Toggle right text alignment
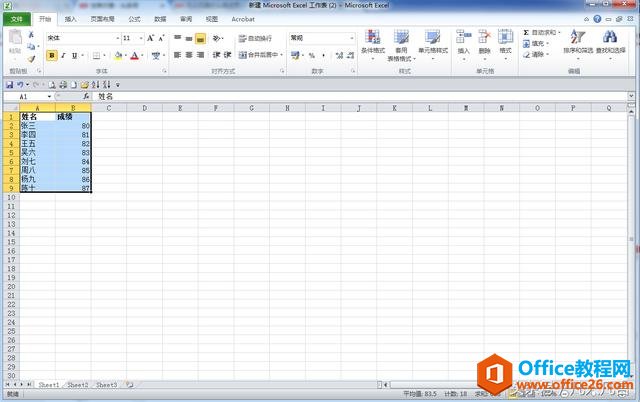The image size is (640, 402). [200, 55]
